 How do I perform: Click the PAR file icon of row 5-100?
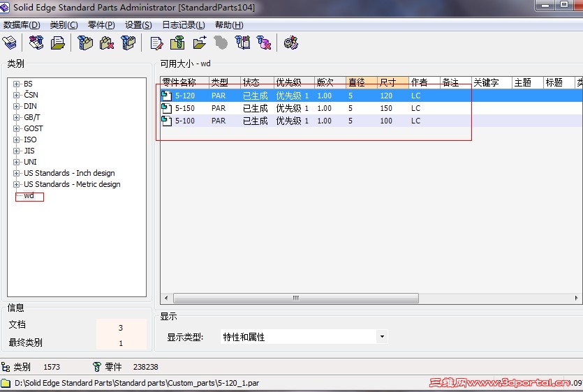pyautogui.click(x=166, y=121)
